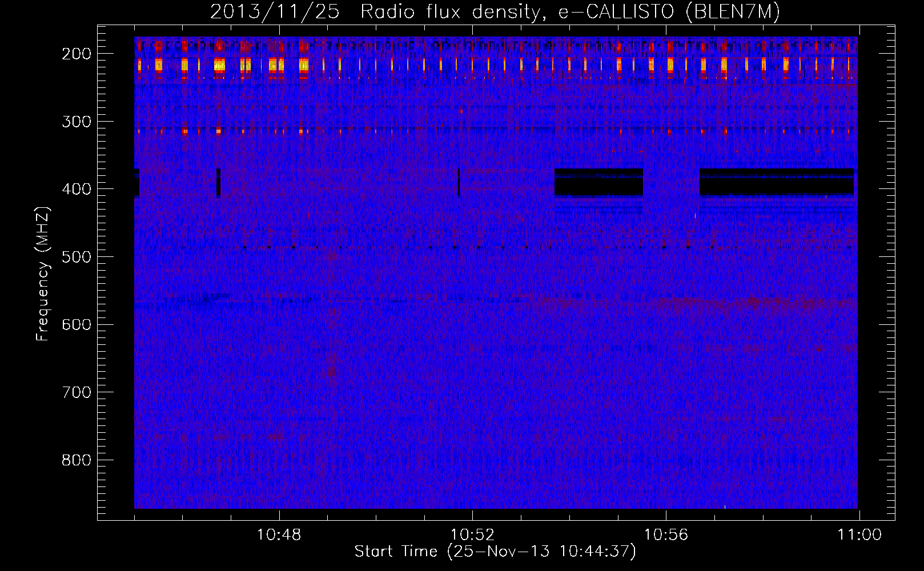The image size is (924, 571).
Task: Click the 11:00 time tick label
Action: [859, 535]
